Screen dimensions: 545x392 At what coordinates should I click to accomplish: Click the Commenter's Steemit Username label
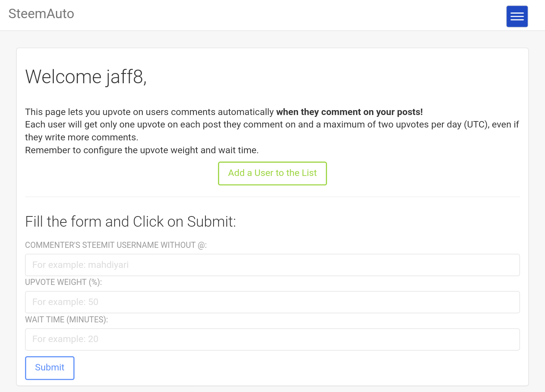click(116, 245)
